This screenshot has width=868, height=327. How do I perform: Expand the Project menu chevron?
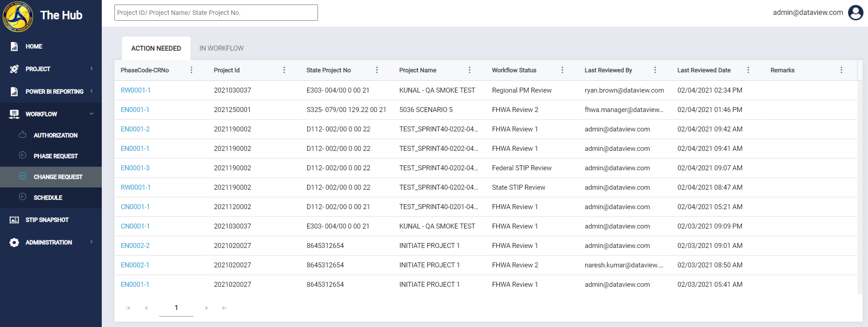[x=92, y=69]
